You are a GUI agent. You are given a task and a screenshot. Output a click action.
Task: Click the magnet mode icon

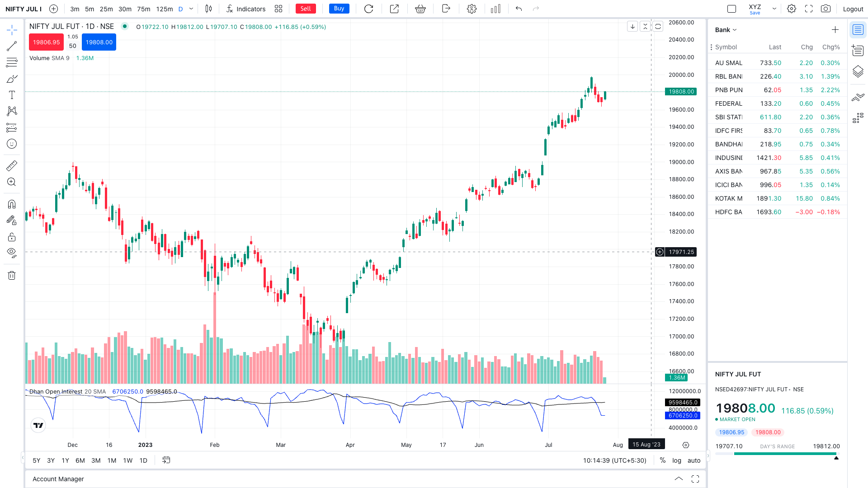click(x=12, y=204)
